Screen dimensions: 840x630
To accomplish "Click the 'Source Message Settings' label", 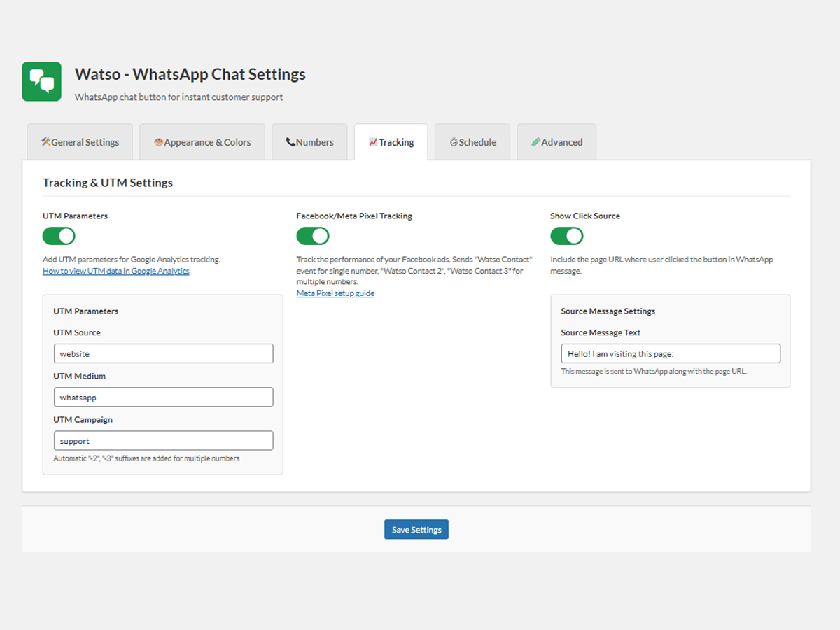I will 608,311.
